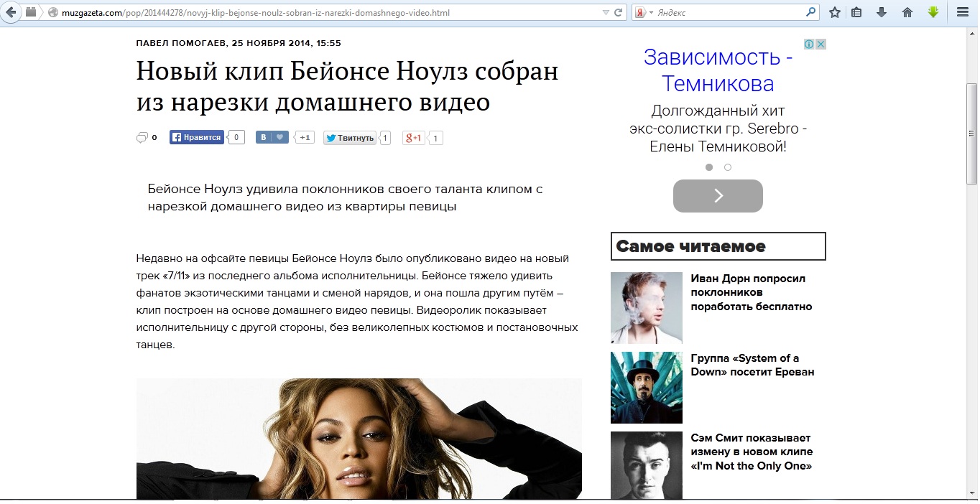Click the VK share button
Viewport: 980px width, 504px height.
(x=272, y=137)
